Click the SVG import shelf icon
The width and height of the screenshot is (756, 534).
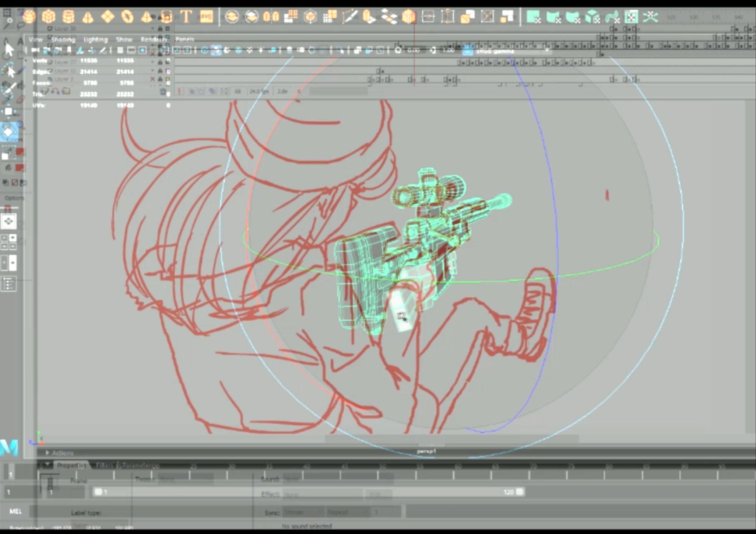click(206, 17)
